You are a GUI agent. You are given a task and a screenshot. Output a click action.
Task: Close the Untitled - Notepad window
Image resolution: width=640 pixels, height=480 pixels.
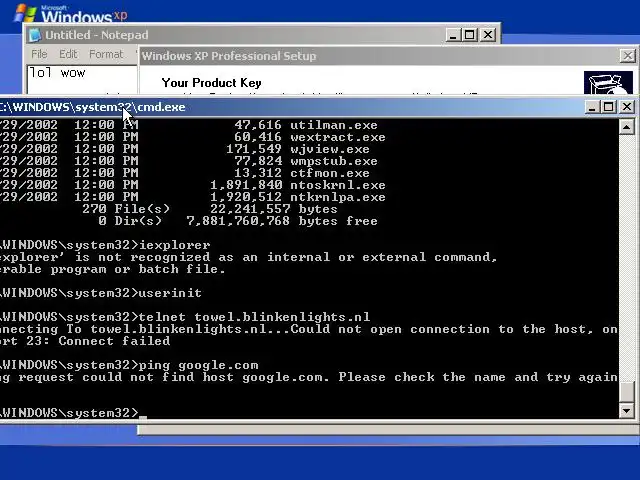[x=488, y=35]
